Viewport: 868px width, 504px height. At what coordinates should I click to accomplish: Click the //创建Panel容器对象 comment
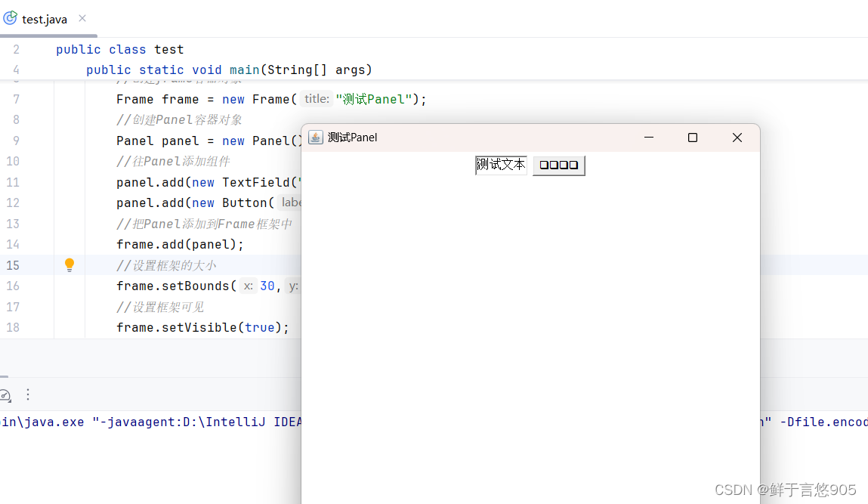(x=179, y=119)
